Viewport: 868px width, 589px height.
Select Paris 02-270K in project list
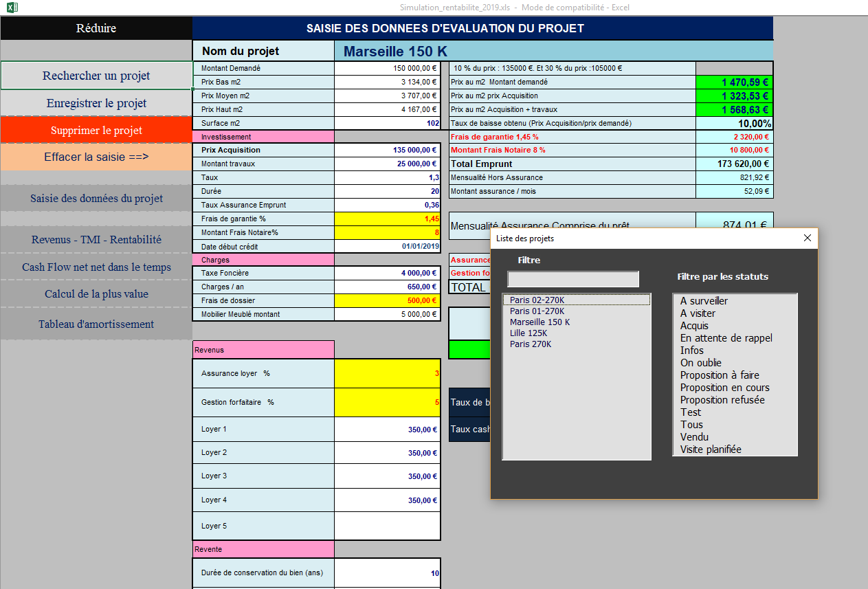click(537, 300)
